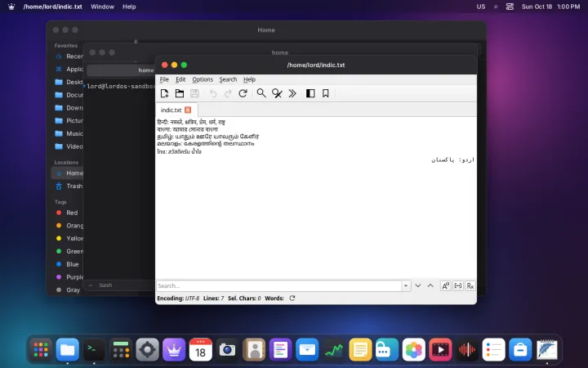The height and width of the screenshot is (368, 588).
Task: Reload the document with the circular arrow icon
Action: (x=243, y=93)
